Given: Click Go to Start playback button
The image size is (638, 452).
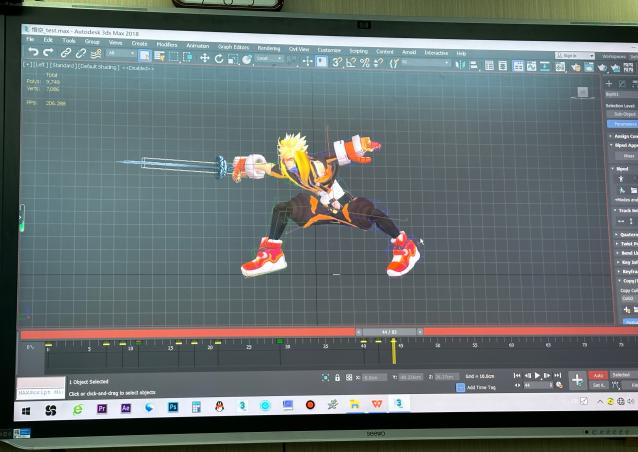Looking at the screenshot, I should coord(517,375).
